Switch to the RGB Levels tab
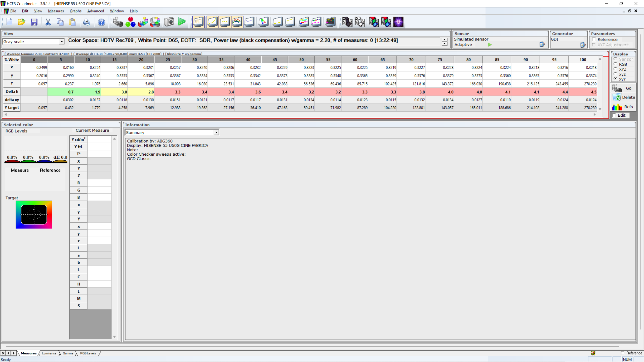This screenshot has width=644, height=362. click(88, 353)
